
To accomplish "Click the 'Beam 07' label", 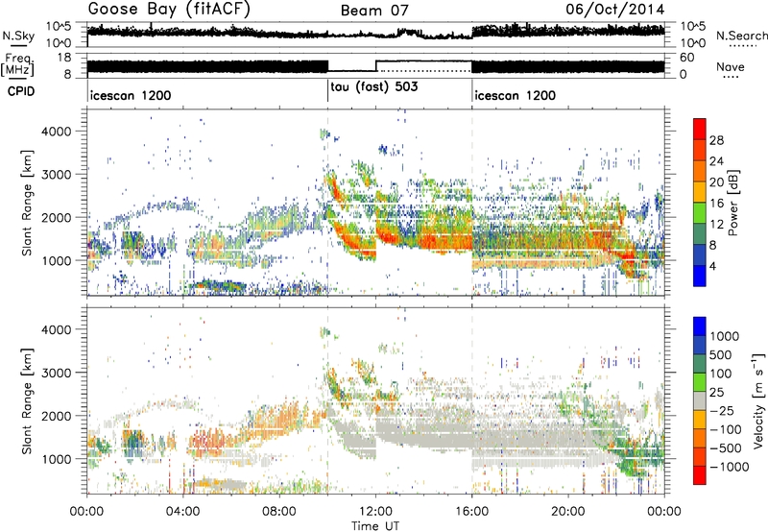I will point(374,11).
